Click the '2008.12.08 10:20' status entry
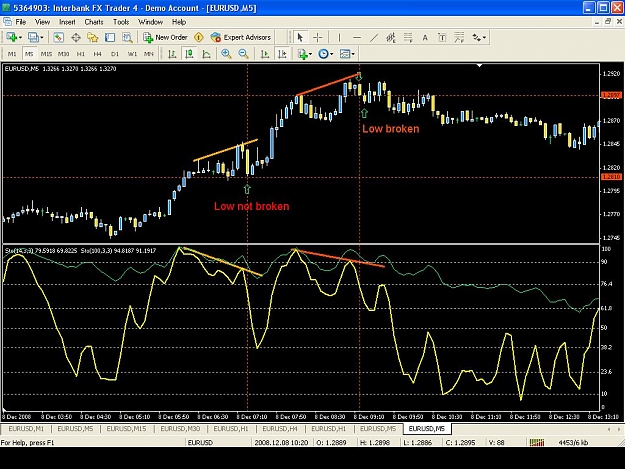Image resolution: width=625 pixels, height=469 pixels. click(x=281, y=442)
